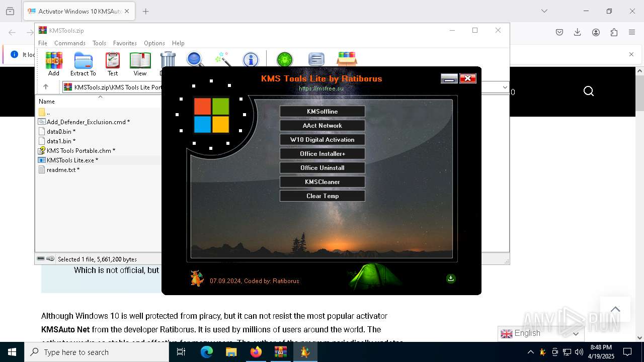Save to Pocket shield icon in Firefox
Viewport: 644px width, 362px height.
point(559,32)
